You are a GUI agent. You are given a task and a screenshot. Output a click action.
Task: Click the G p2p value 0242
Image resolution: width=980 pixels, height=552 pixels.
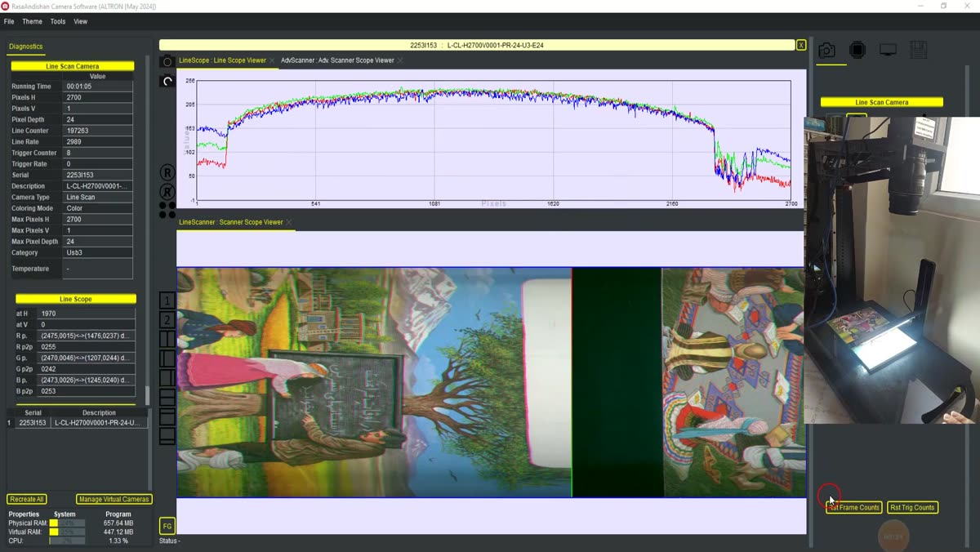click(x=87, y=369)
